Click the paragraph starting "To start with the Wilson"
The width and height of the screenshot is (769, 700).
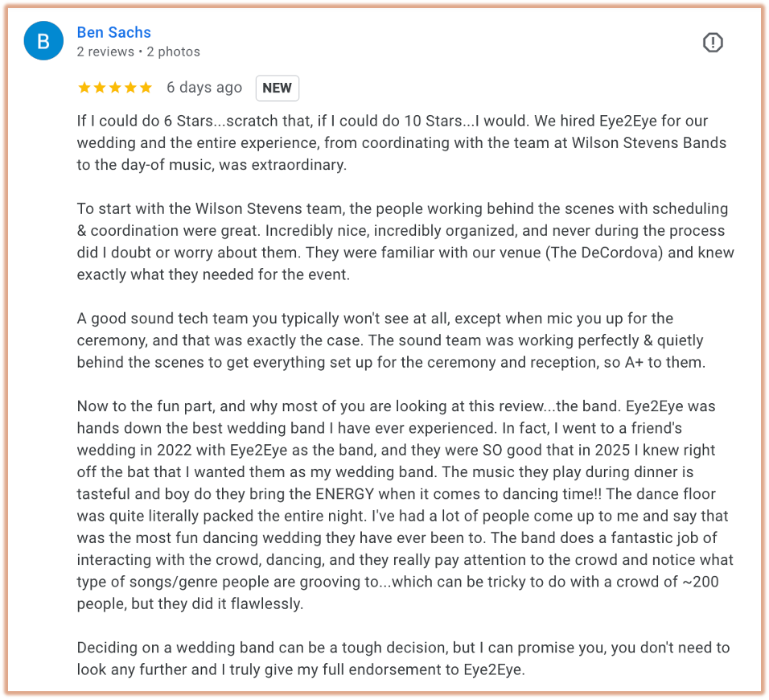coord(405,241)
